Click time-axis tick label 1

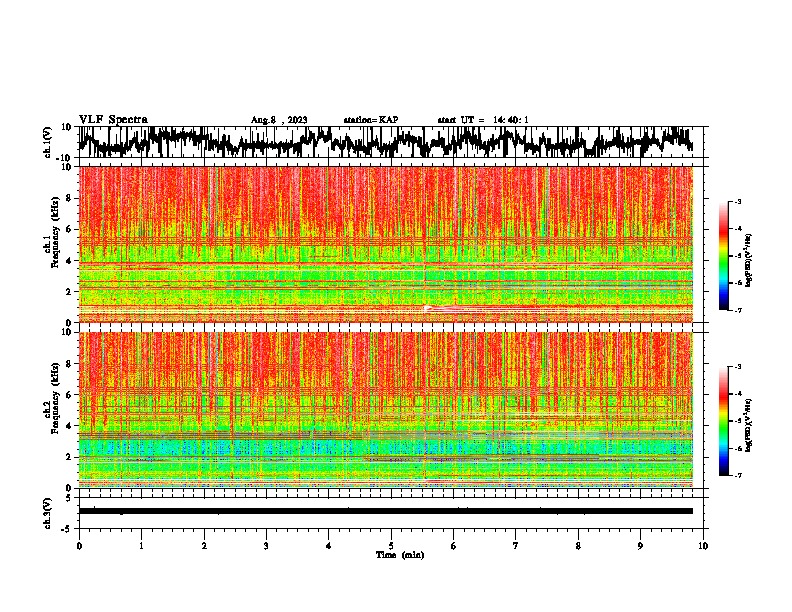point(141,546)
